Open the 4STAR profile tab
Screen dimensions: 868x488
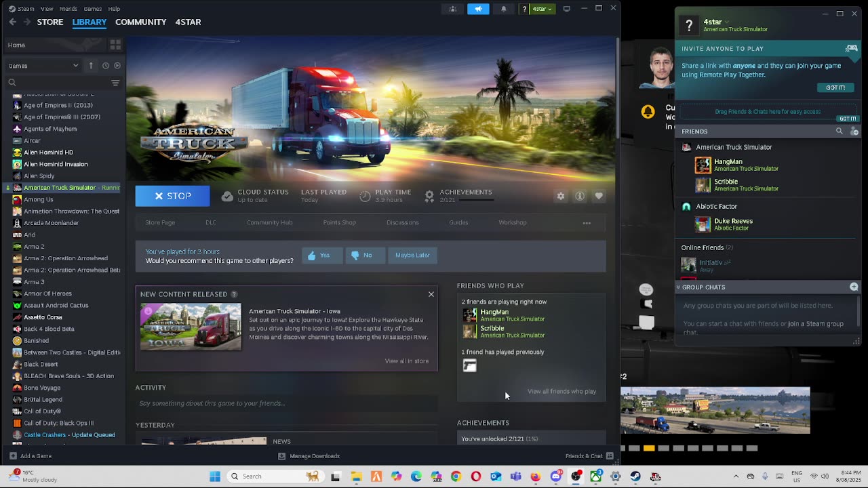(x=188, y=22)
